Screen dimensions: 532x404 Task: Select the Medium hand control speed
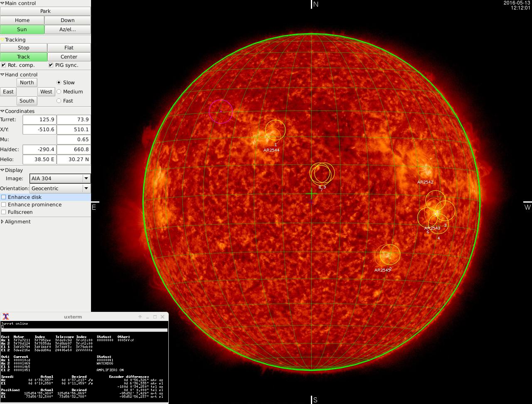(x=59, y=92)
